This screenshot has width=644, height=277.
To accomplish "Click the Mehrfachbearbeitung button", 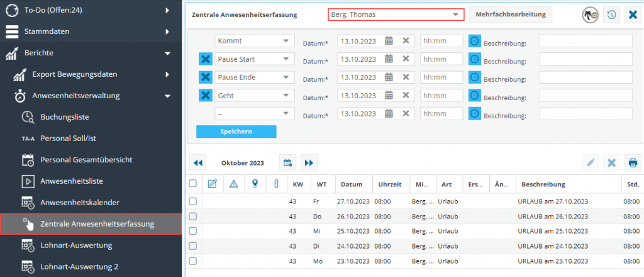I will click(510, 14).
